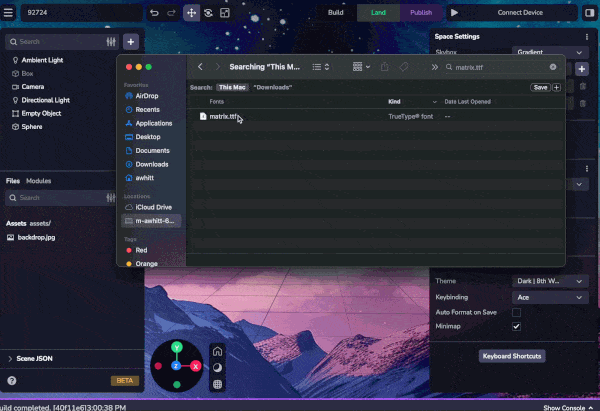Switch to the Modules tab
This screenshot has width=600, height=411.
coord(38,181)
